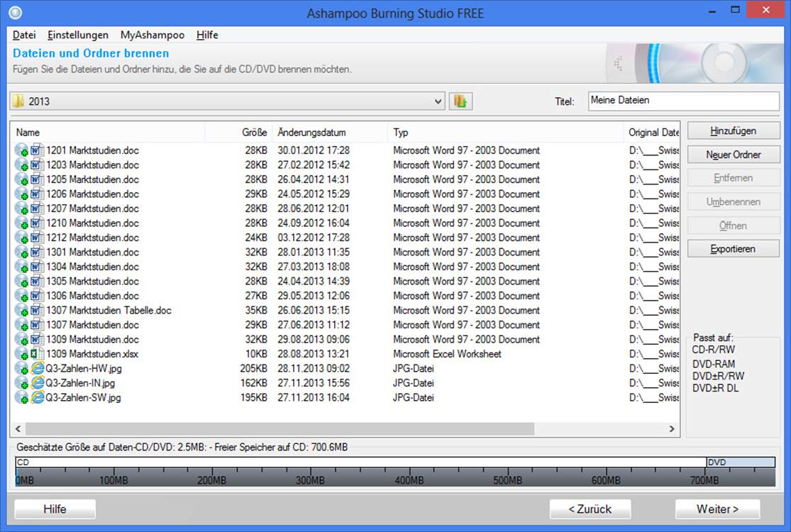Click the image icon of Q3-Zahlen-HW.jpg
This screenshot has height=532, width=791.
(x=37, y=369)
